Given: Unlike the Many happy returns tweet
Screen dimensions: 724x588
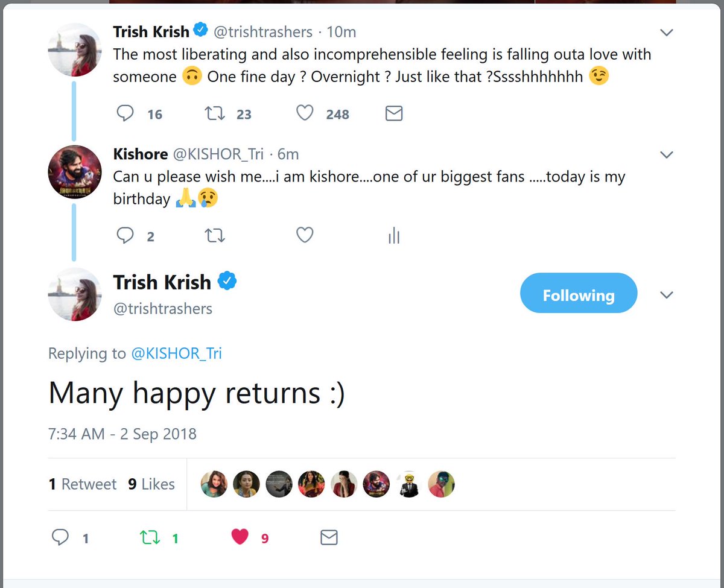Looking at the screenshot, I should tap(240, 537).
